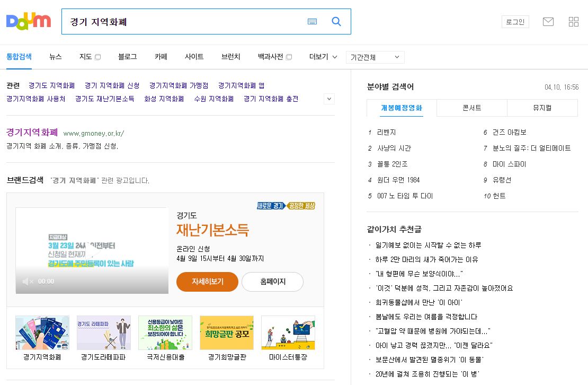Click the new-window icon next to 백과사전
The image size is (588, 385).
[289, 57]
